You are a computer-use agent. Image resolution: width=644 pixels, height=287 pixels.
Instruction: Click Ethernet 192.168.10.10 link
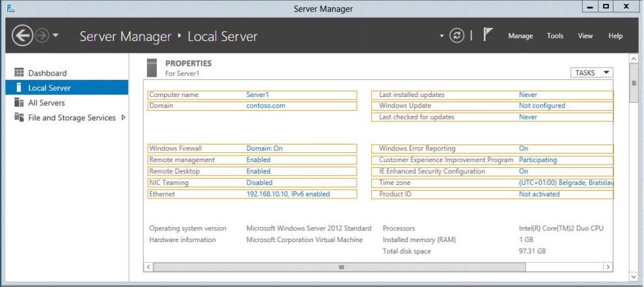coord(288,194)
